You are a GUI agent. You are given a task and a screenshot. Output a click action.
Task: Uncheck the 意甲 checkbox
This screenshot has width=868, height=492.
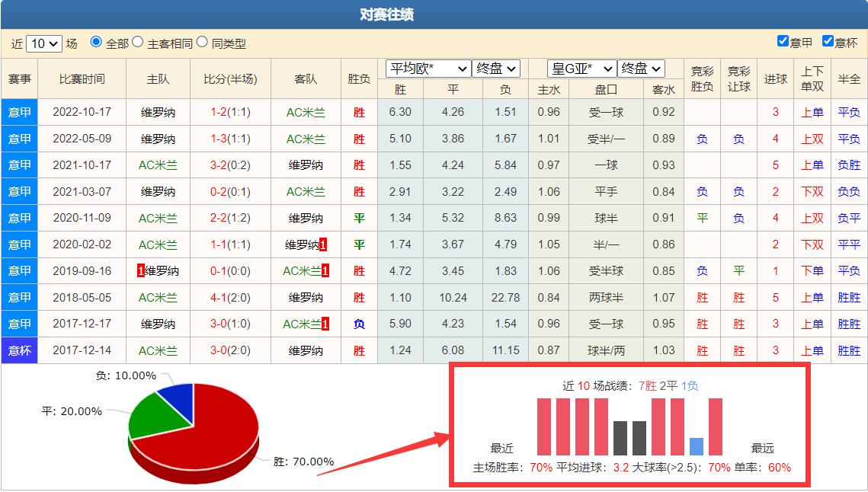click(x=783, y=40)
